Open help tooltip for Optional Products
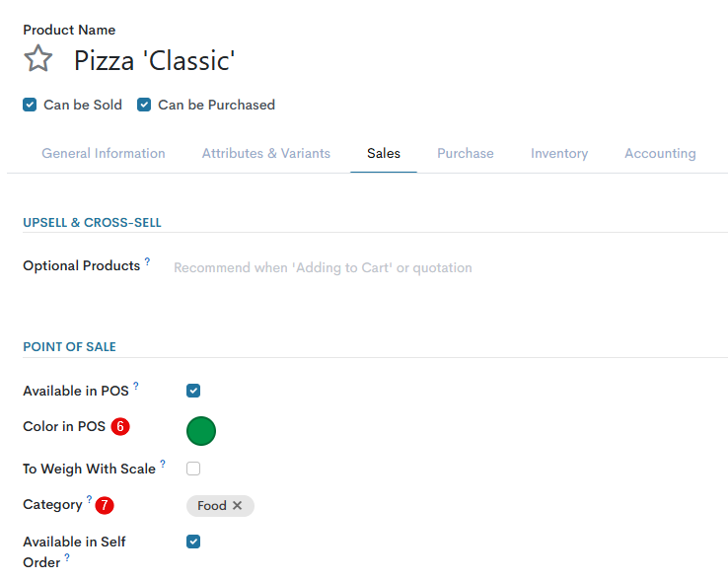Image resolution: width=728 pixels, height=579 pixels. click(148, 262)
